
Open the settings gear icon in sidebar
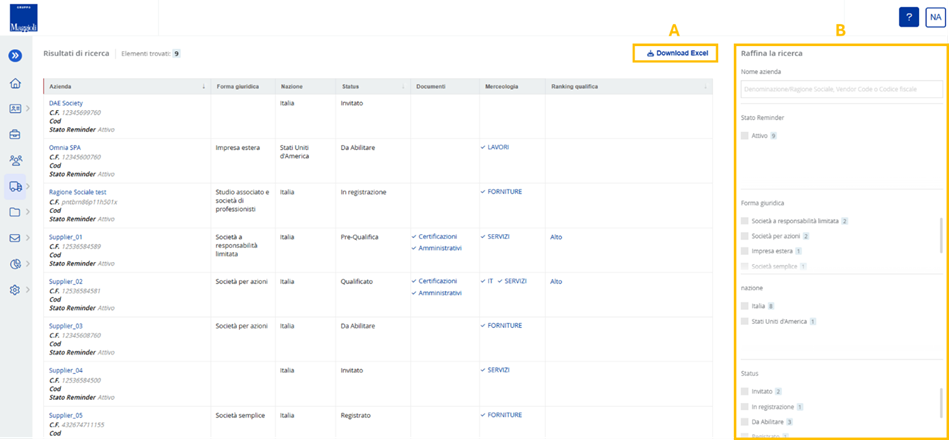tap(15, 290)
